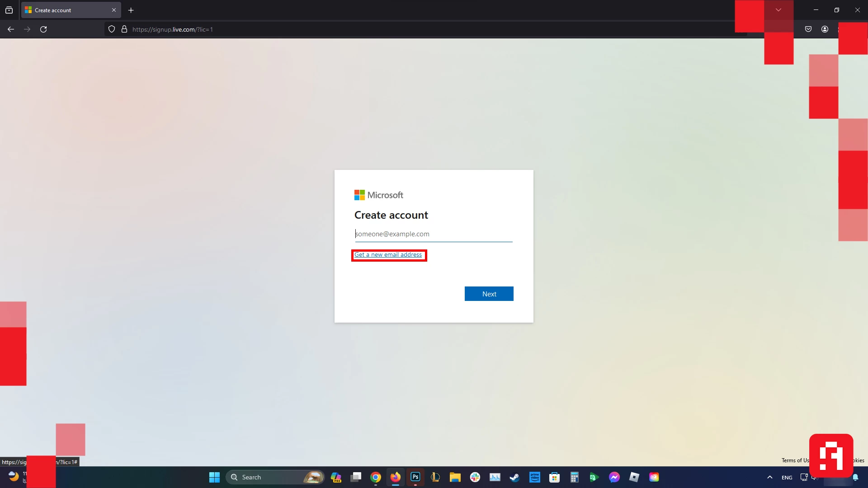Open the list all tabs chevron
Image resolution: width=868 pixels, height=488 pixels.
click(778, 10)
